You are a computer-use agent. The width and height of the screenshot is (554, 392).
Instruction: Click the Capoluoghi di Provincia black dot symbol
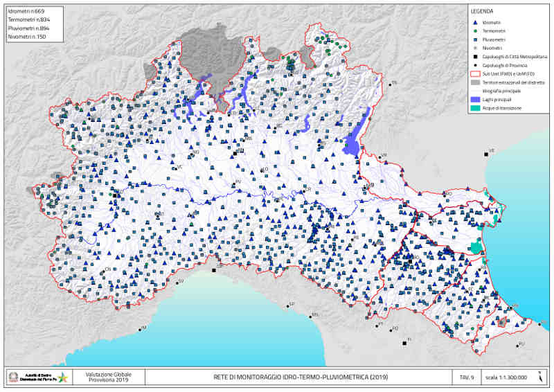click(x=476, y=65)
